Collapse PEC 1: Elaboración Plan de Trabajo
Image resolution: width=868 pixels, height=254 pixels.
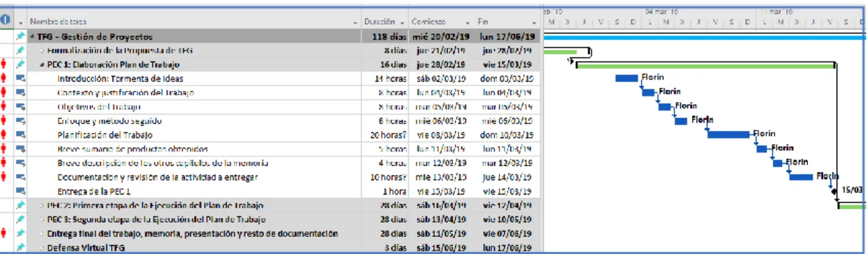pyautogui.click(x=42, y=65)
